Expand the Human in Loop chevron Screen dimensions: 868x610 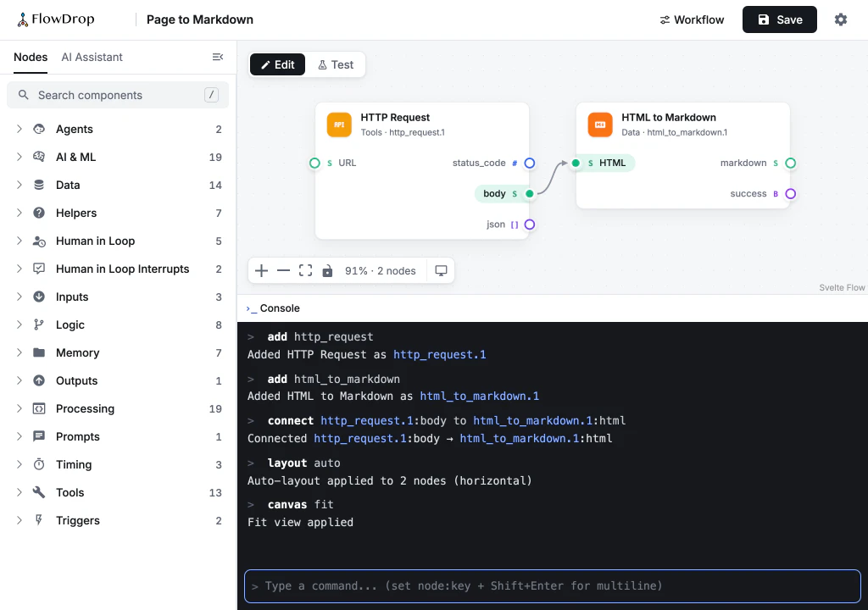point(19,241)
